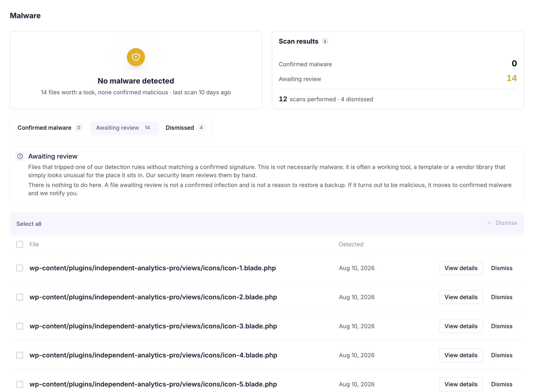The width and height of the screenshot is (533, 392).
Task: Open the Dismissed tab
Action: tap(185, 128)
